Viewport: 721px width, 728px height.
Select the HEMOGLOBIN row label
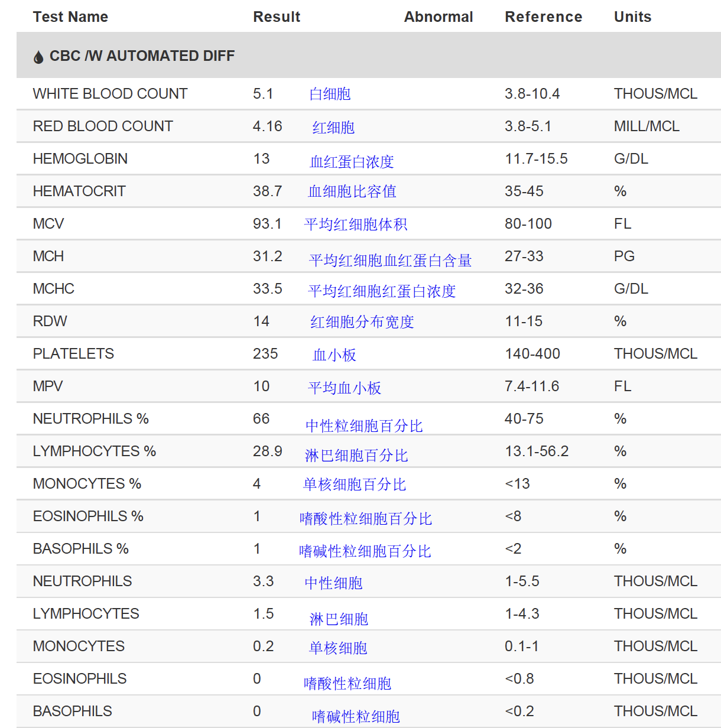coord(80,159)
